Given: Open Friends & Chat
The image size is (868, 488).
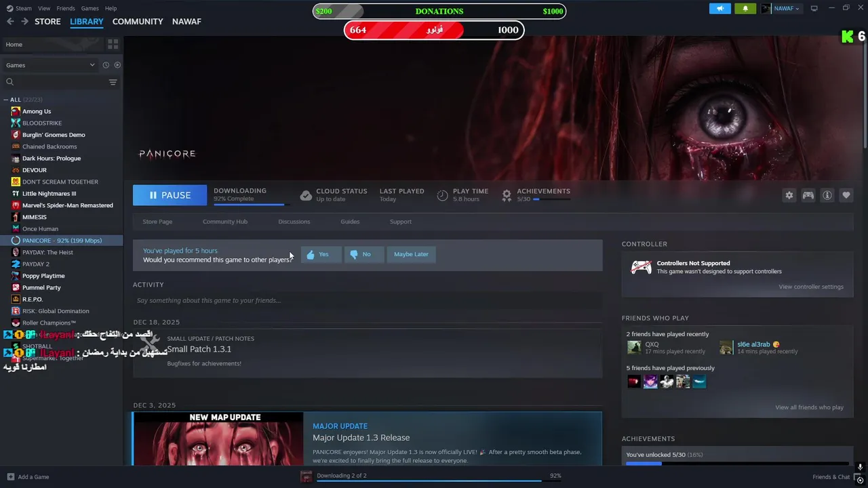Looking at the screenshot, I should pyautogui.click(x=831, y=476).
